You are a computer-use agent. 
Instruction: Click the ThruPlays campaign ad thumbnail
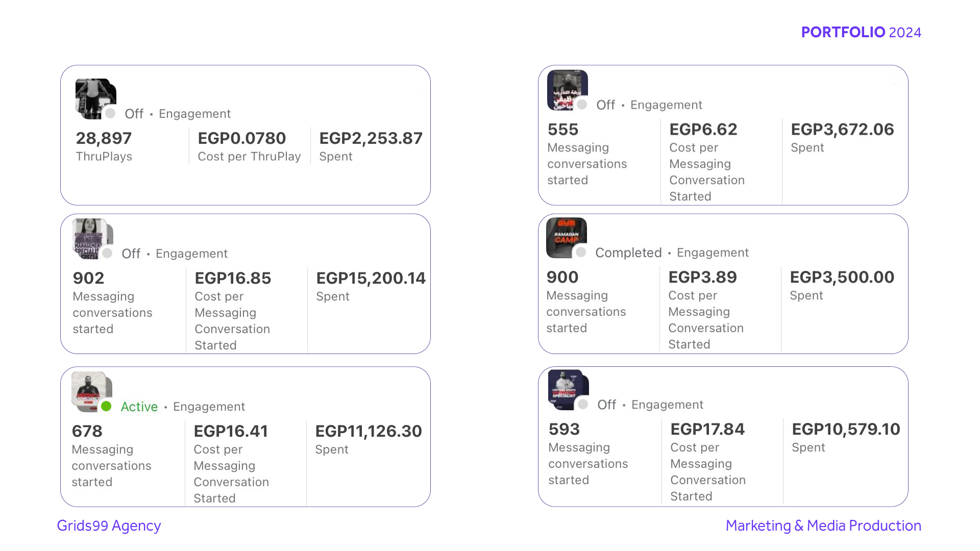click(x=95, y=98)
